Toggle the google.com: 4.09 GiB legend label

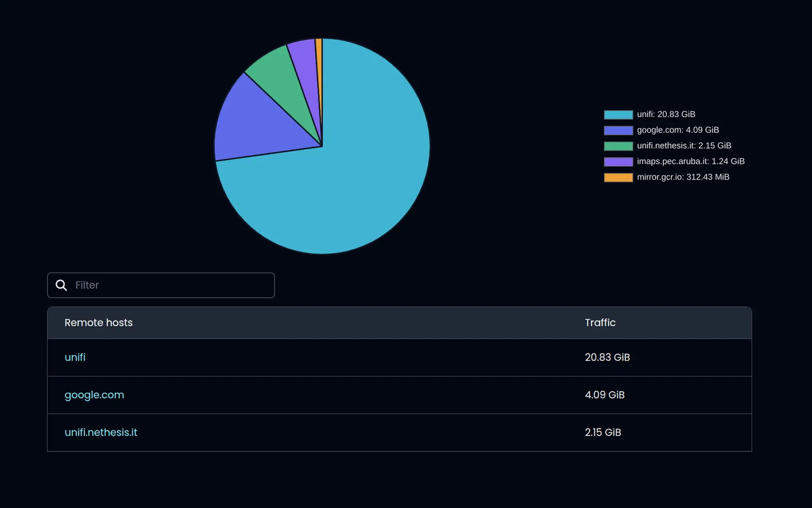pos(678,130)
